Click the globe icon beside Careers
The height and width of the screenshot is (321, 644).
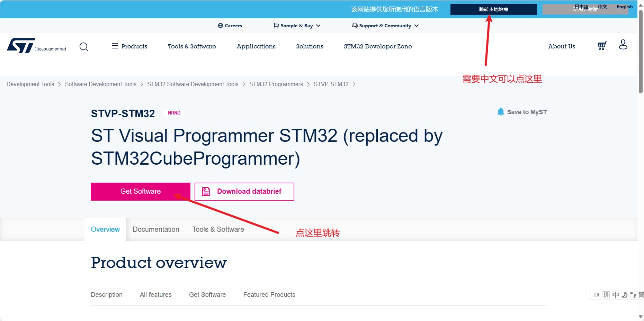[220, 26]
